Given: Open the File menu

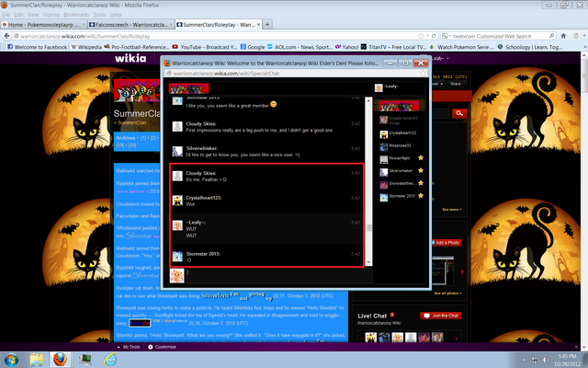Looking at the screenshot, I should click(6, 15).
